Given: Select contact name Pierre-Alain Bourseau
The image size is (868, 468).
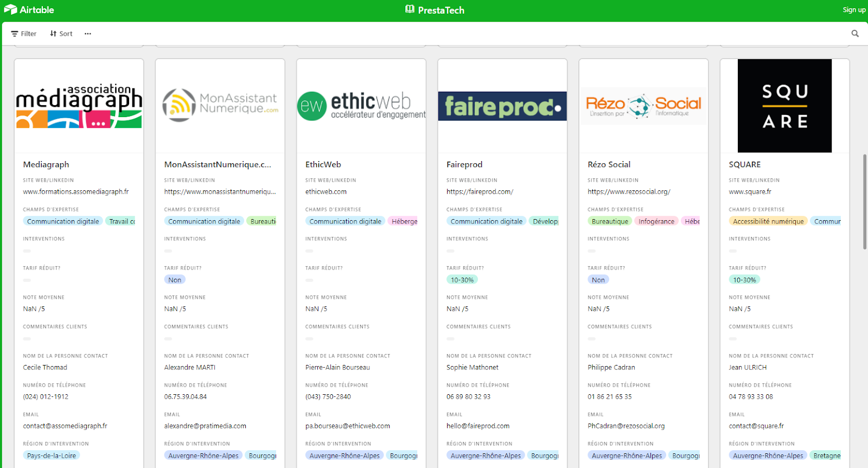Looking at the screenshot, I should (x=337, y=367).
